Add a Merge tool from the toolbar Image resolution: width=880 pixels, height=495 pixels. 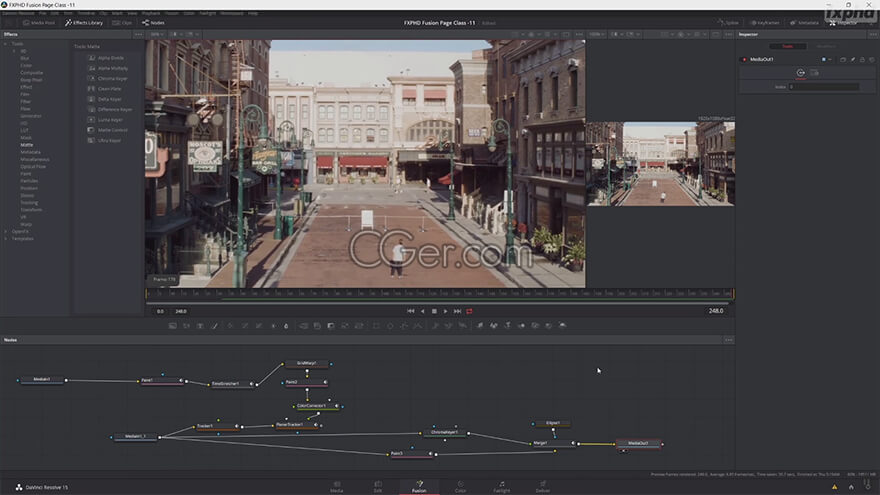(x=304, y=326)
